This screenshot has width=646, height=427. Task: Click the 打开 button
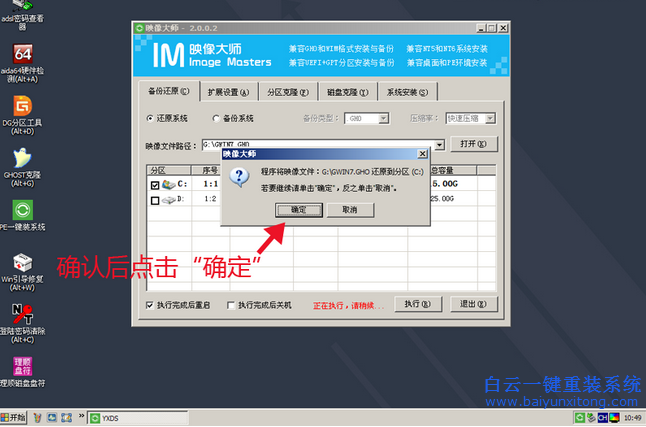click(474, 144)
